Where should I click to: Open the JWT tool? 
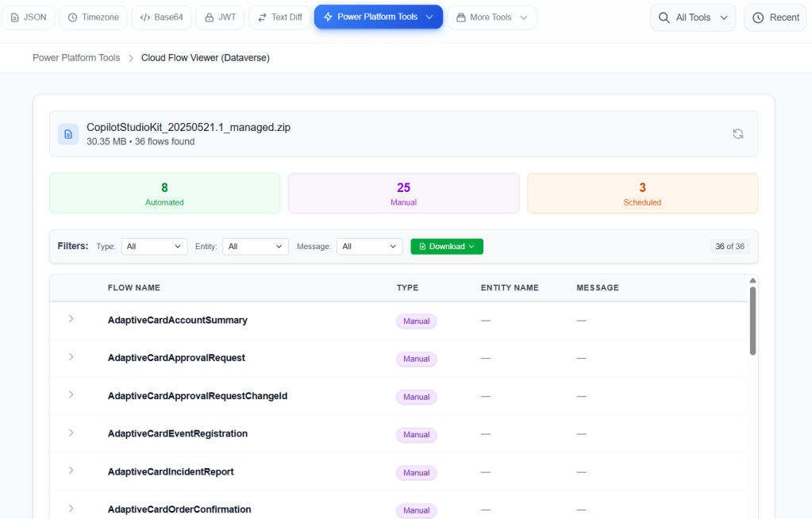pos(220,17)
